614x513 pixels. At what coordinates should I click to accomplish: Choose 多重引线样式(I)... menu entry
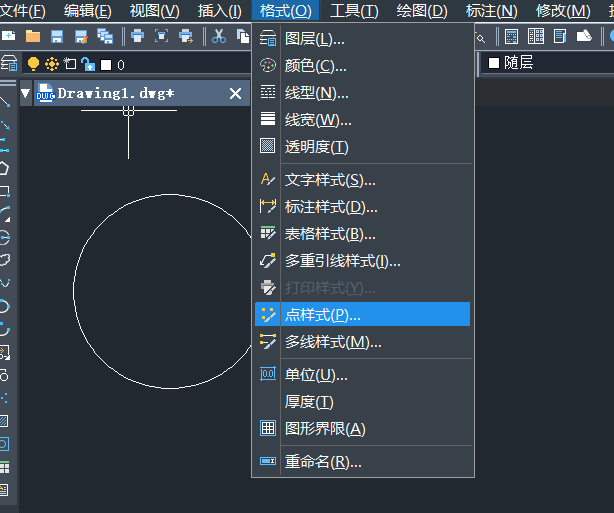coord(362,261)
